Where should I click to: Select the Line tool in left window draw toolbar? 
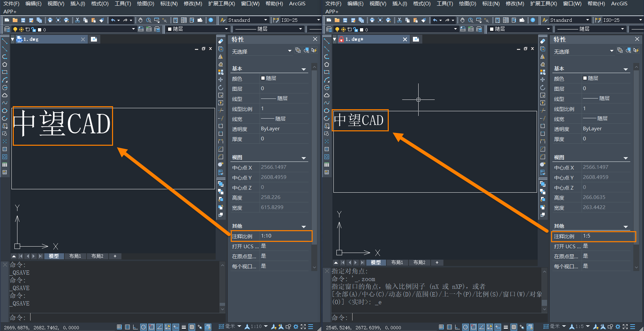pyautogui.click(x=5, y=41)
